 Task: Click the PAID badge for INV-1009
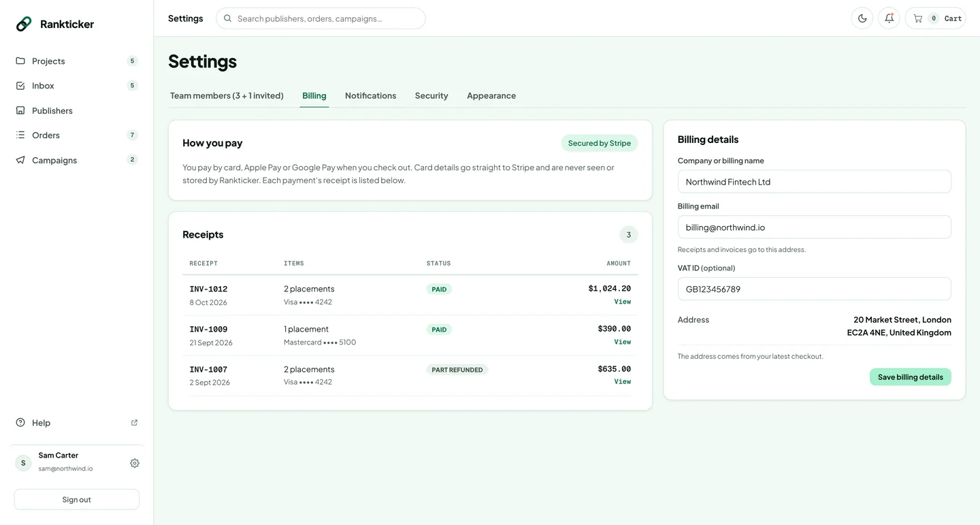(439, 330)
